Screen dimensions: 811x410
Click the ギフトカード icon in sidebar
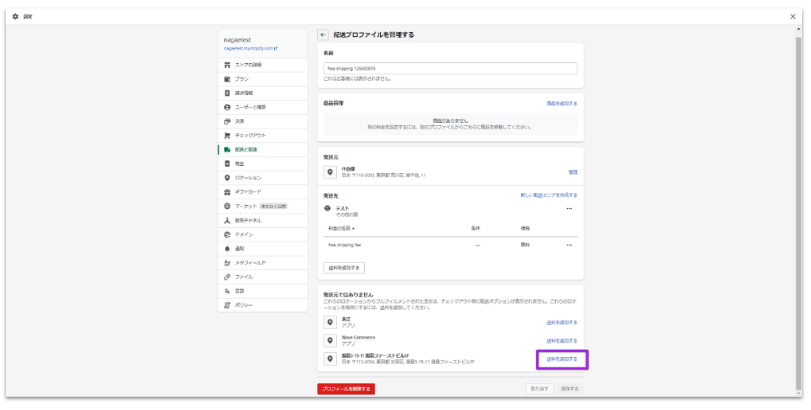coord(228,191)
